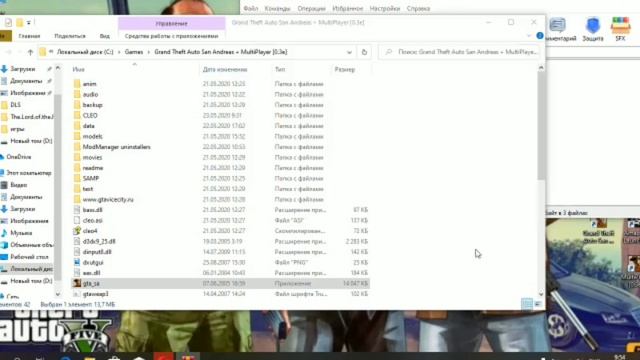
Task: Click Локальный диск (C:) breadcrumb
Action: [85, 52]
